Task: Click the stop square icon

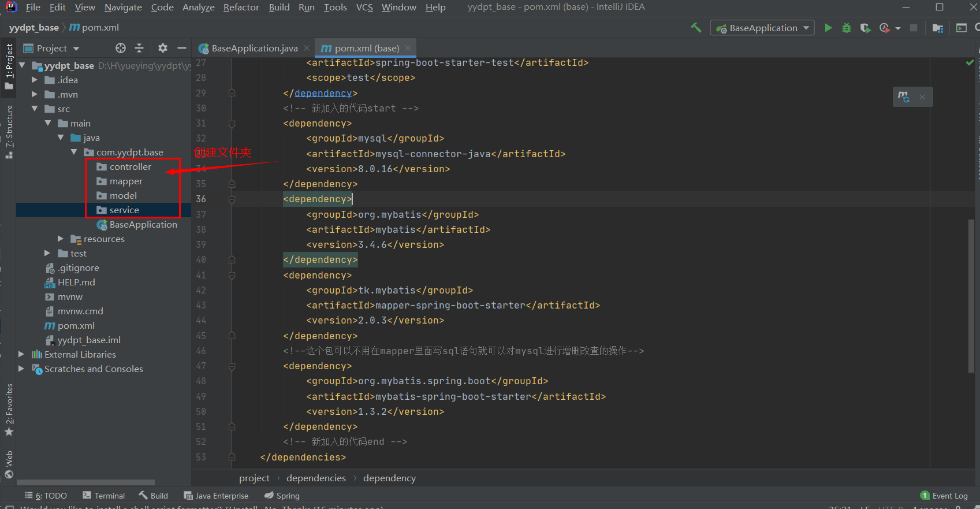Action: (914, 28)
